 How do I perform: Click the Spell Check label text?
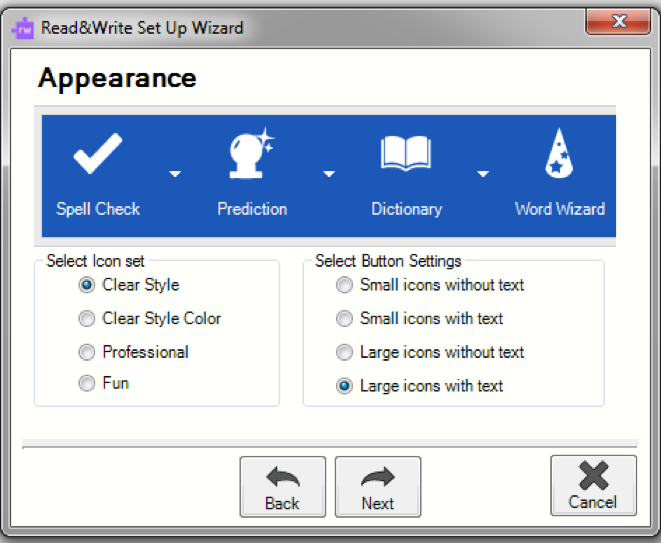pyautogui.click(x=98, y=209)
